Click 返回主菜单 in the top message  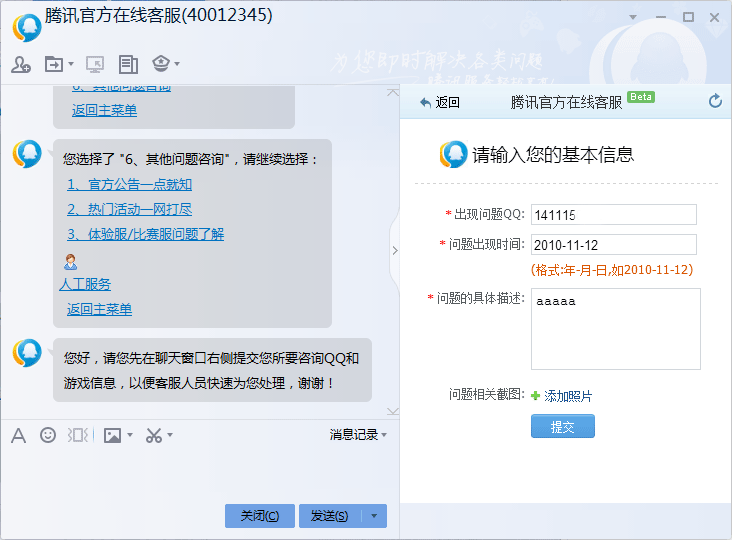click(104, 110)
